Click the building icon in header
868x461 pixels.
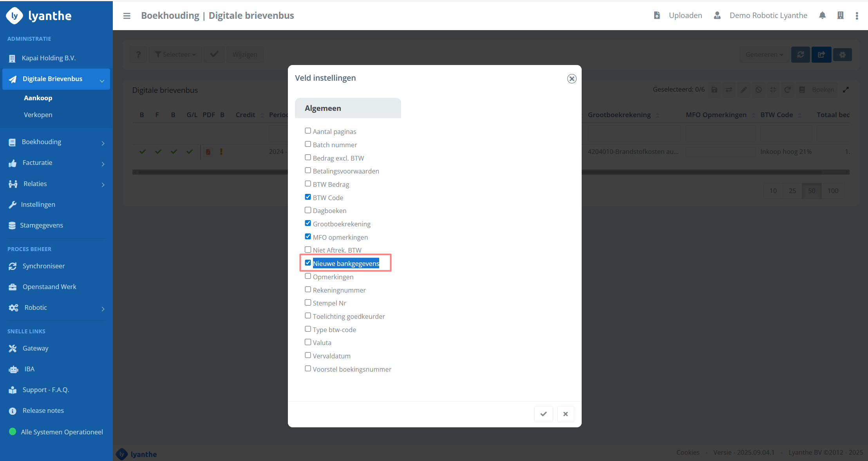click(x=840, y=15)
